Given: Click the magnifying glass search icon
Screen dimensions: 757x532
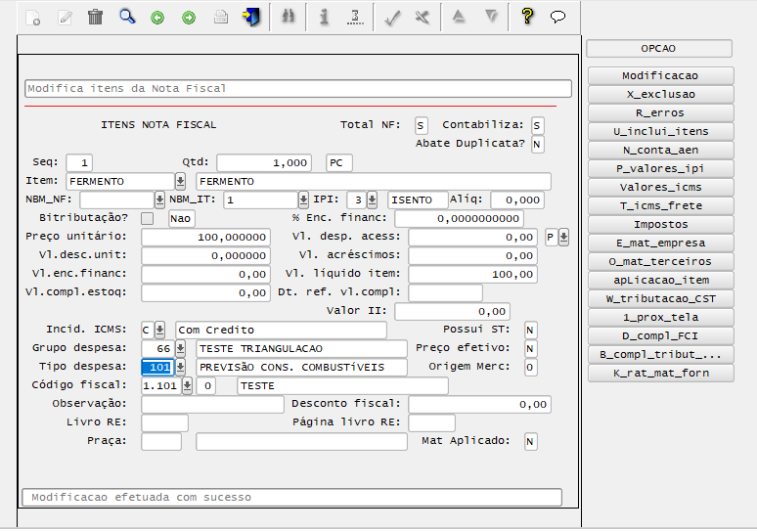Looking at the screenshot, I should (x=127, y=17).
